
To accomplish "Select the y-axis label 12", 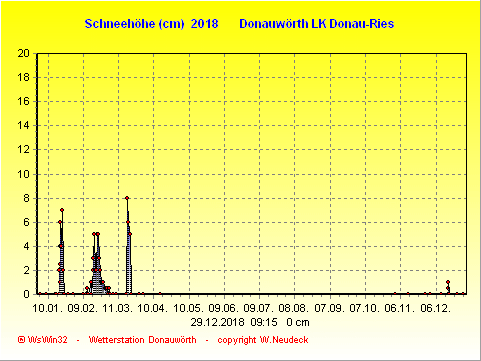I will point(23,150).
